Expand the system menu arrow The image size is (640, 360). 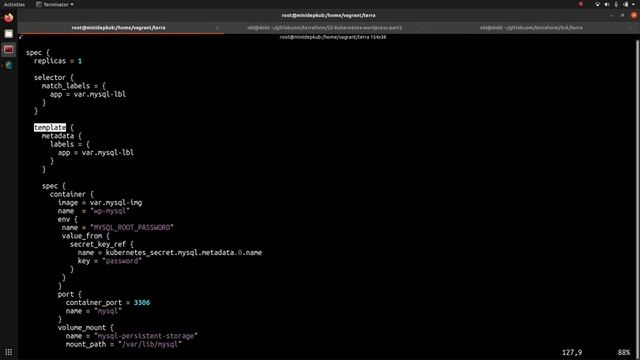634,4
